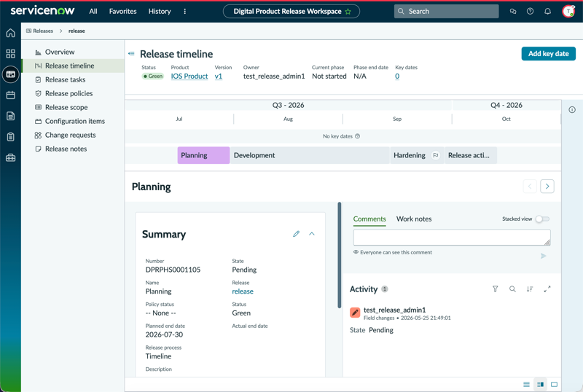Open the info panel icon beside the timeline

572,110
